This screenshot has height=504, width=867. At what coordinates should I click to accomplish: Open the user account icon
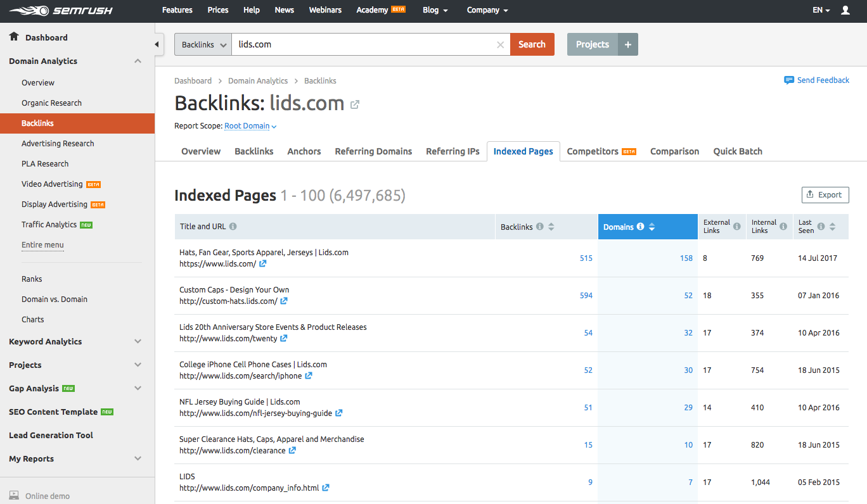845,10
